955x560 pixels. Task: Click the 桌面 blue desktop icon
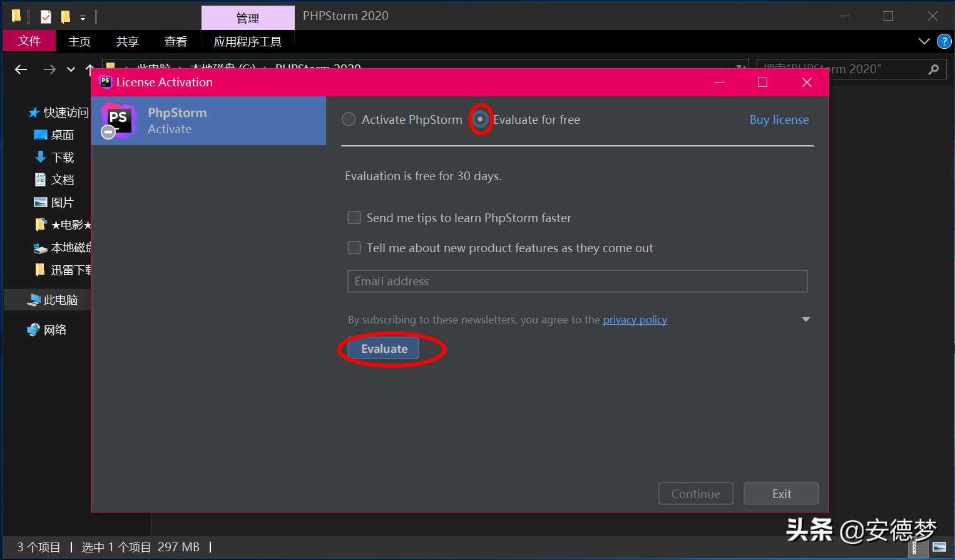click(40, 135)
